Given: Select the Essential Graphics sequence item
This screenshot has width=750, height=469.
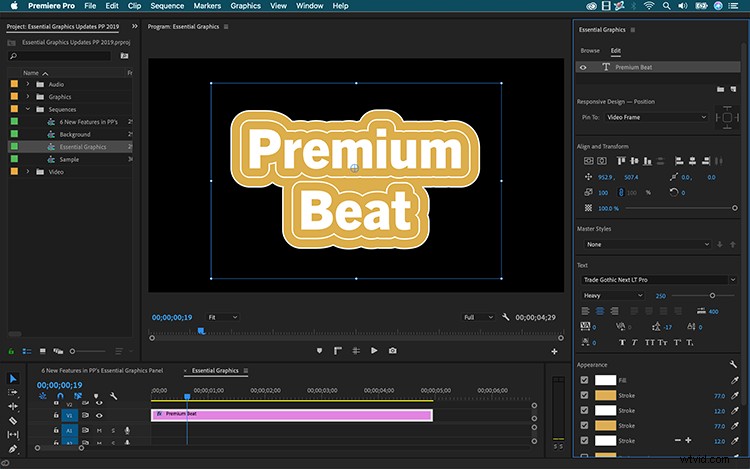Looking at the screenshot, I should click(70, 147).
